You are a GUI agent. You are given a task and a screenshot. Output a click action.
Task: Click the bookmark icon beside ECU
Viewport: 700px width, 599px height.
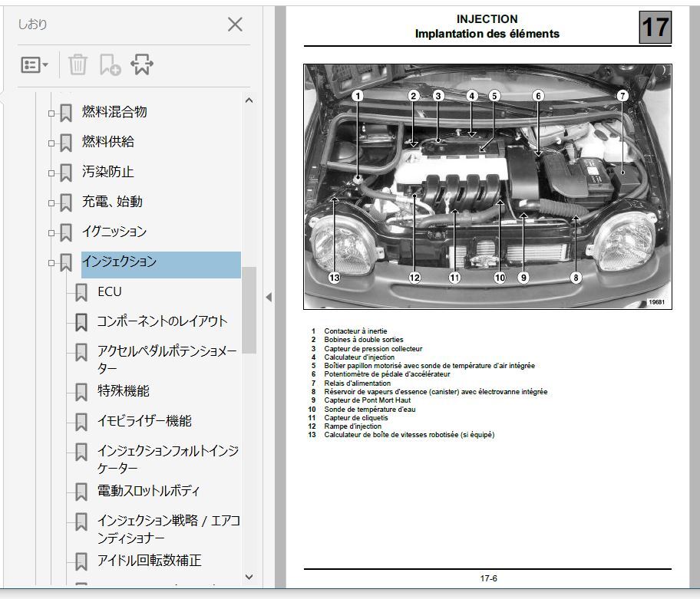pyautogui.click(x=81, y=293)
